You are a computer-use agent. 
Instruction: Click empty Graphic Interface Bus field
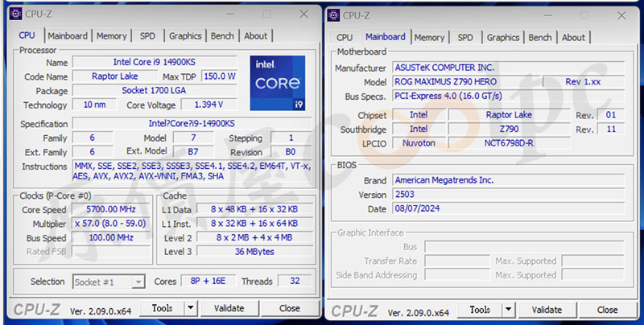coord(524,247)
